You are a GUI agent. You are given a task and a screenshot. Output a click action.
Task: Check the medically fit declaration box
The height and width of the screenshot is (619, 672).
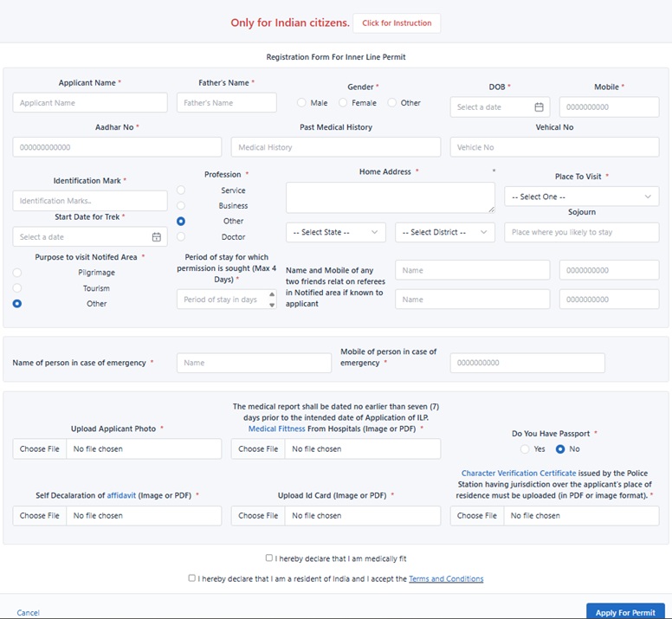(x=269, y=558)
